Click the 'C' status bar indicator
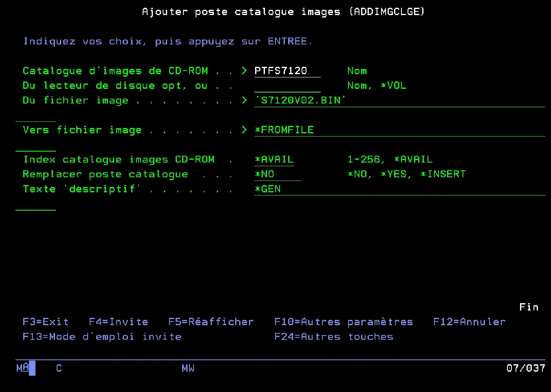551x392 pixels. pos(59,368)
